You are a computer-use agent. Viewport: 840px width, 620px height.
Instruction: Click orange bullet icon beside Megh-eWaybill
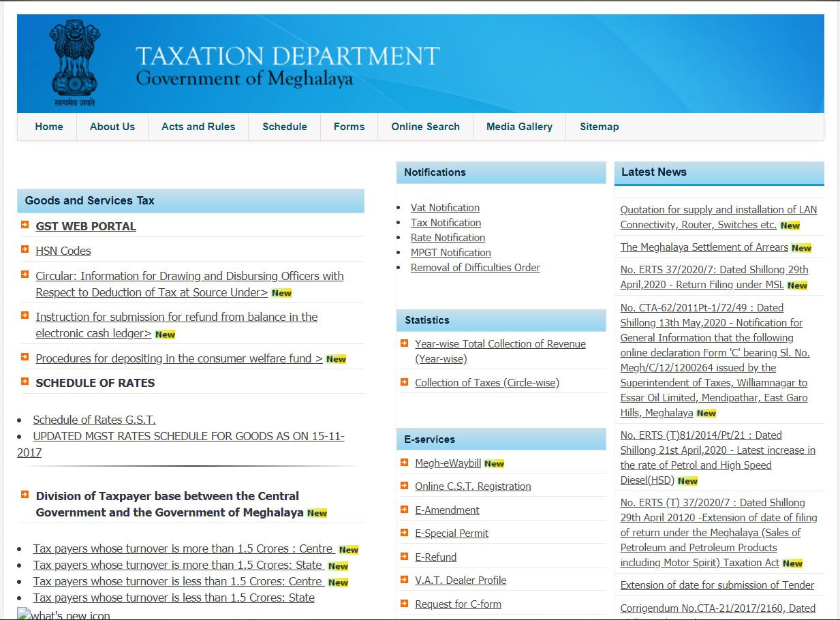pyautogui.click(x=405, y=463)
